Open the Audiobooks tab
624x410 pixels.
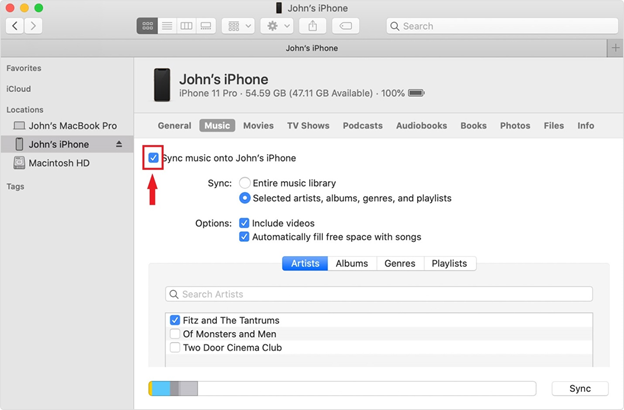421,125
